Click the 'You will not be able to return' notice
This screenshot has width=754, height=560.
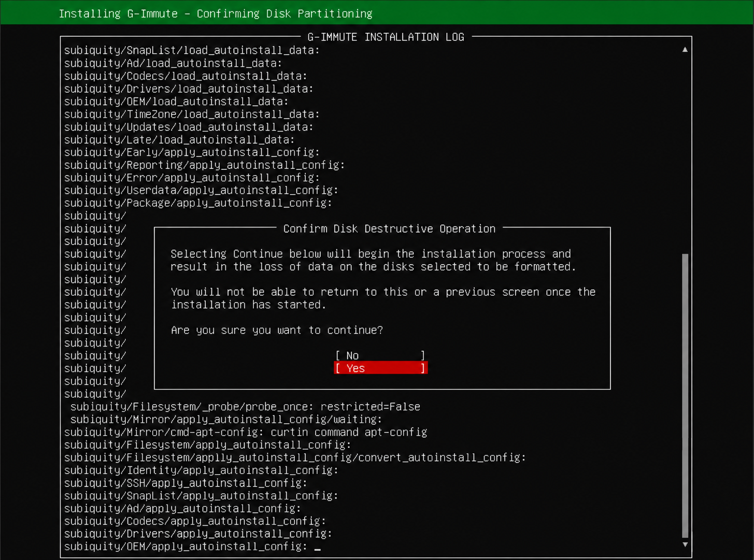click(383, 298)
